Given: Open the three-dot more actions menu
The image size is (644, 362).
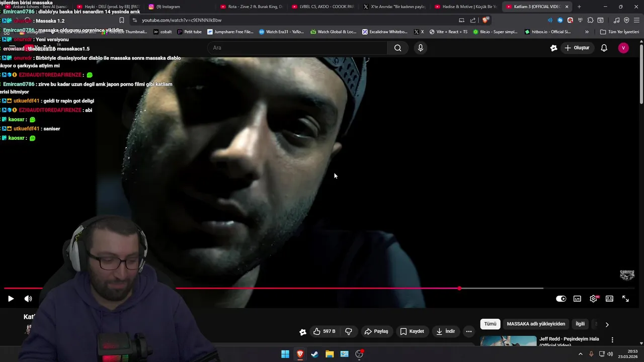Looking at the screenshot, I should click(469, 331).
